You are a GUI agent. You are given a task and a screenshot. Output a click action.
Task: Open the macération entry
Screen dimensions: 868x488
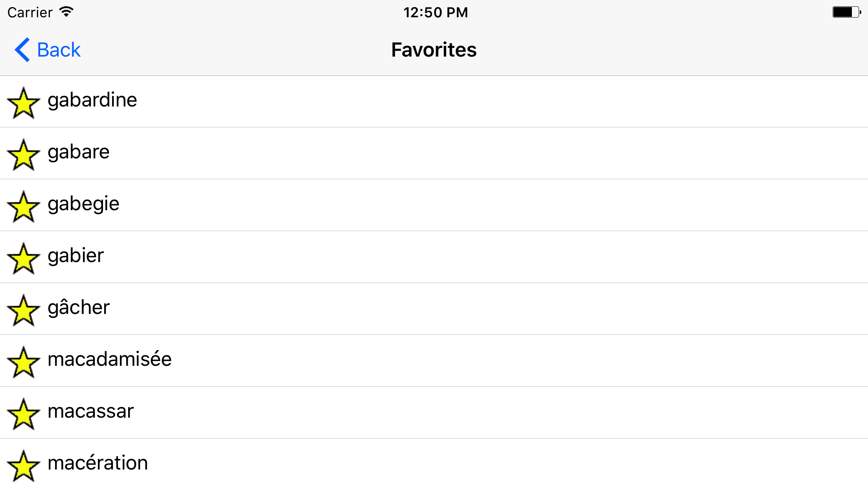tap(97, 463)
